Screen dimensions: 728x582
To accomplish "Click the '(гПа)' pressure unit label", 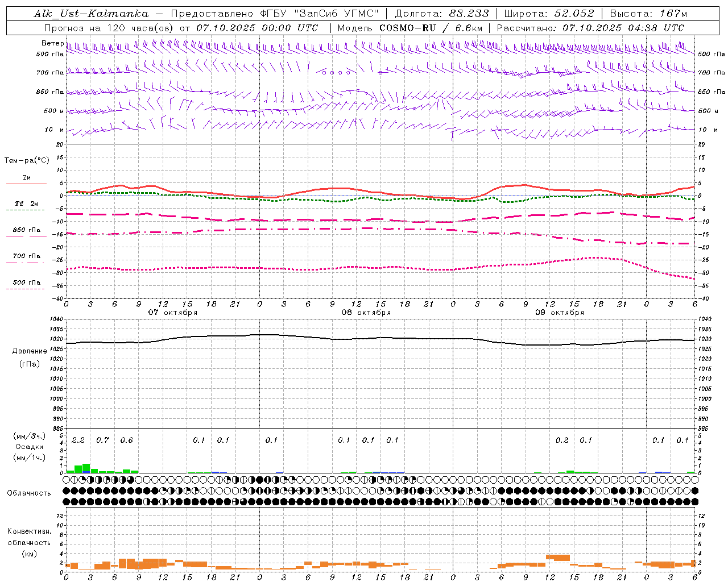I will coord(30,364).
